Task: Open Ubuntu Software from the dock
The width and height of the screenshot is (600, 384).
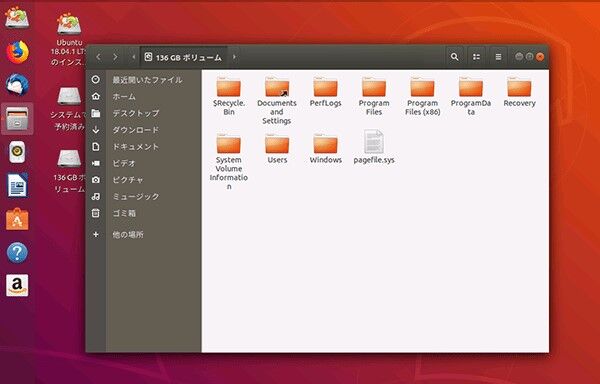Action: 17,219
